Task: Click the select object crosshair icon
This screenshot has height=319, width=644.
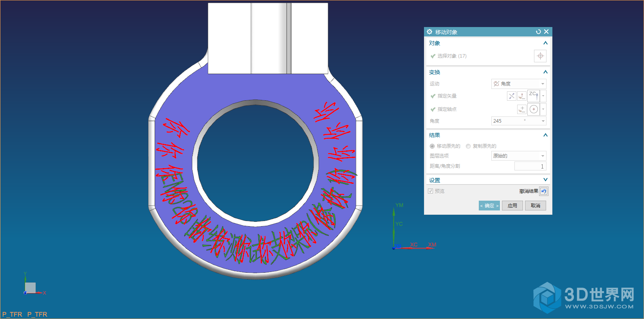Action: coord(540,56)
